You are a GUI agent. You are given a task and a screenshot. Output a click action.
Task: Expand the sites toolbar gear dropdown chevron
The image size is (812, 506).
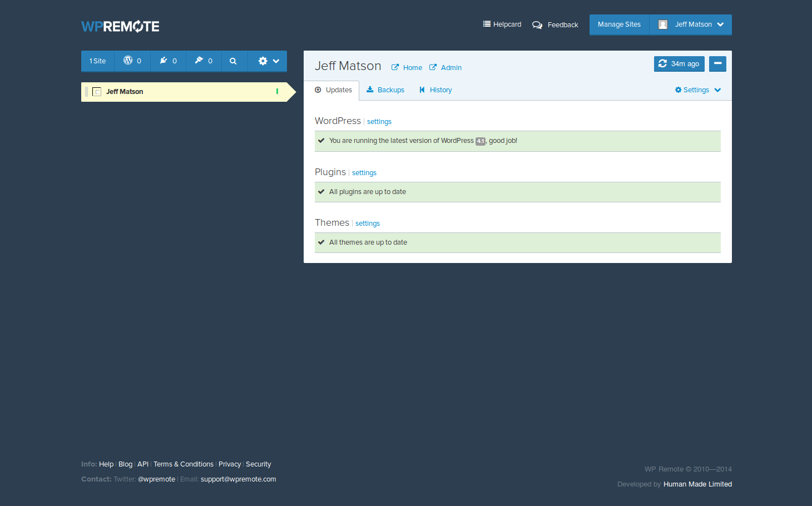pos(276,61)
